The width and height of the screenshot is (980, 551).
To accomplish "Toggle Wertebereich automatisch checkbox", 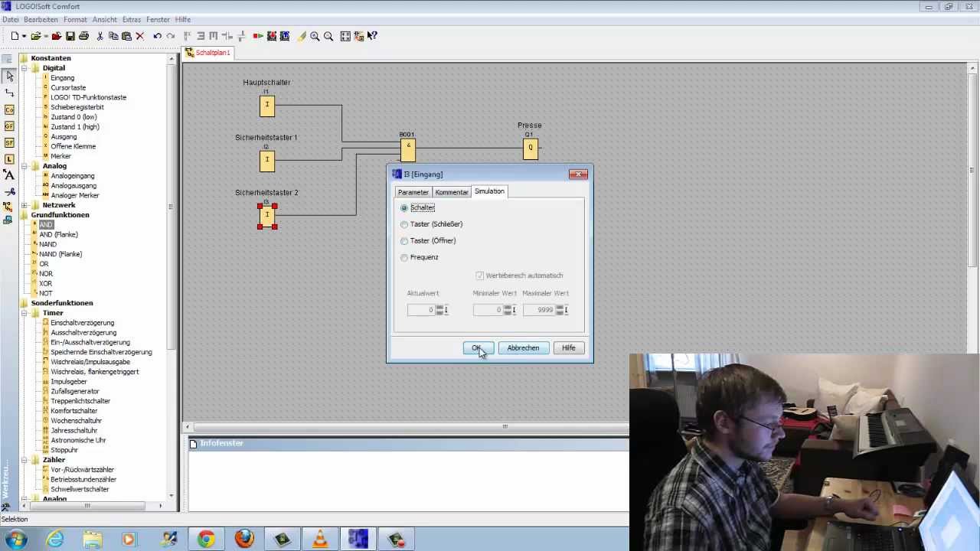I will click(x=480, y=275).
